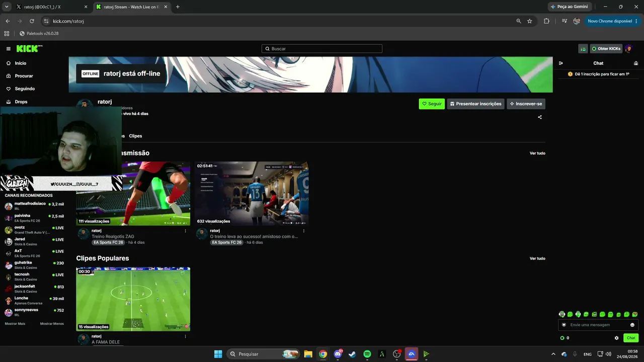Screen dimensions: 644x362
Task: Show the chat leaderboard icon
Action: coord(636,63)
